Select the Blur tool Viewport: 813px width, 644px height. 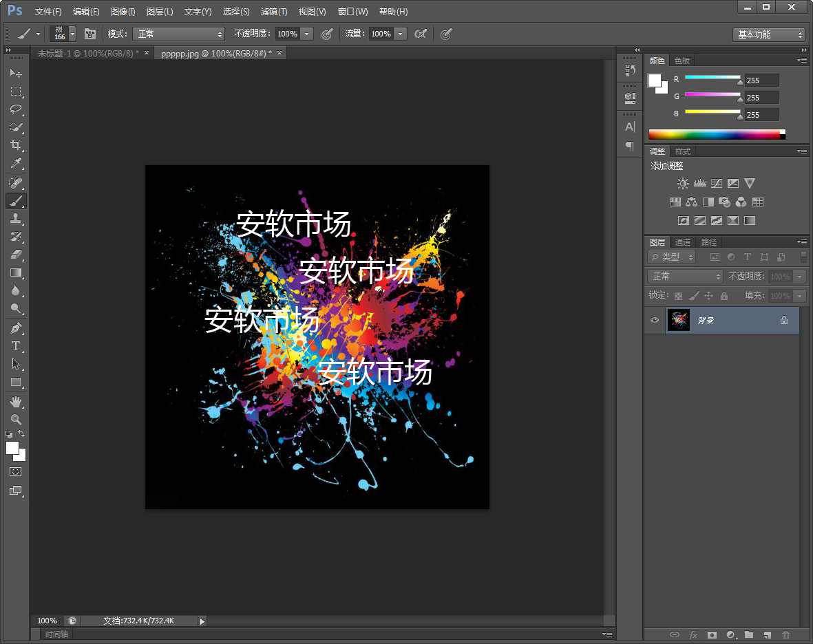click(16, 290)
